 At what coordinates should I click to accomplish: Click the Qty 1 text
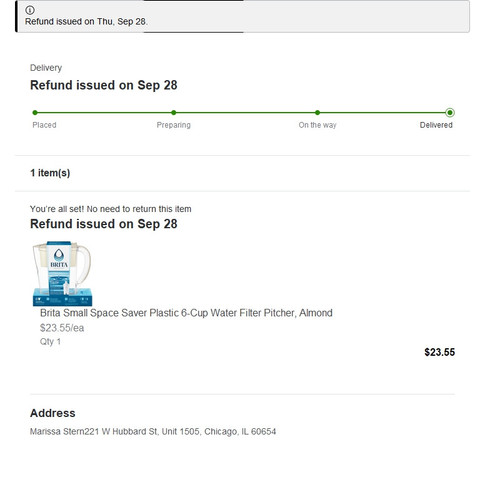(x=50, y=341)
